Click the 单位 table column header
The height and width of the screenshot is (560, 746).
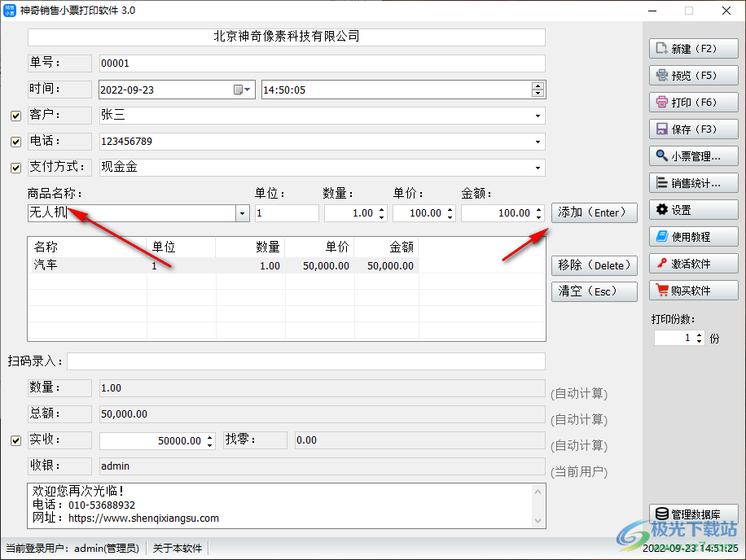[x=182, y=247]
